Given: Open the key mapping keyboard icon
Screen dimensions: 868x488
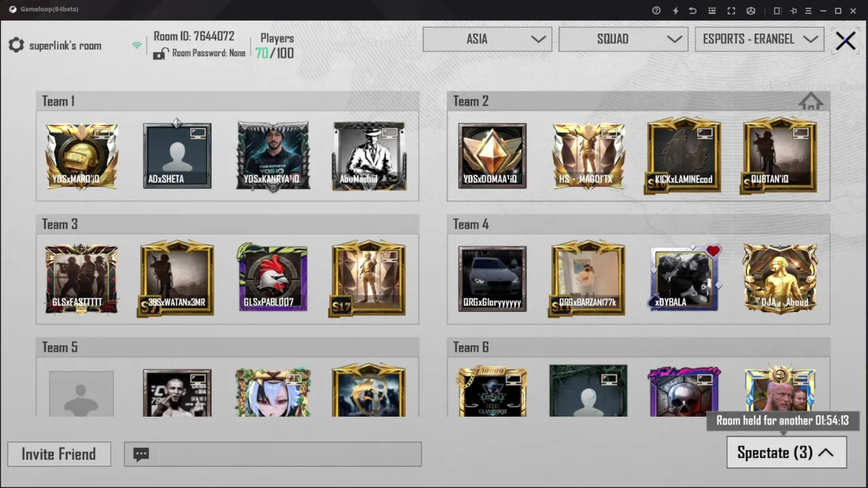Looking at the screenshot, I should (x=711, y=10).
